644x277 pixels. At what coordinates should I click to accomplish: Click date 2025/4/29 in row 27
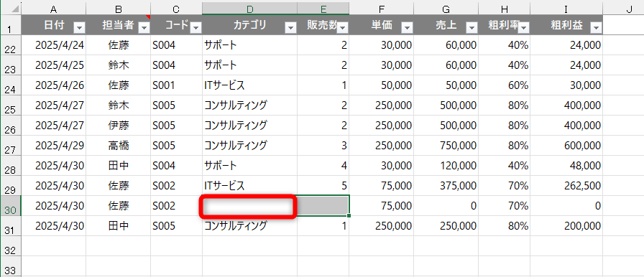pos(60,146)
